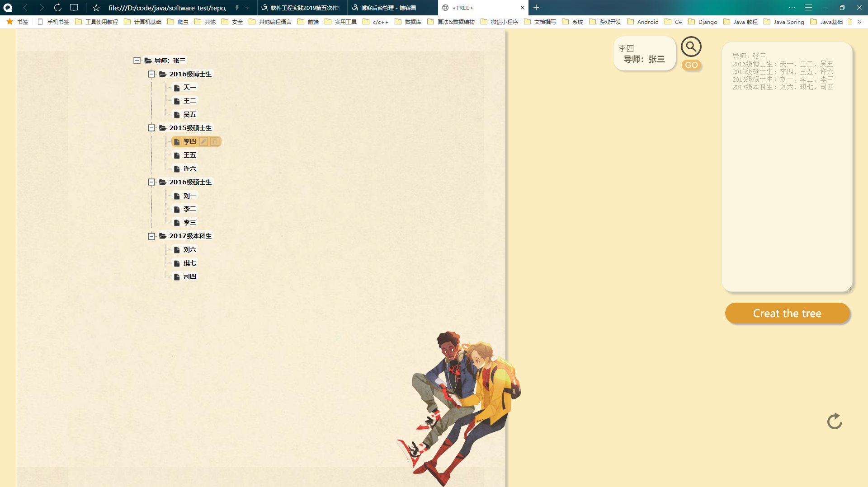Select the 琪七 student node

click(185, 263)
